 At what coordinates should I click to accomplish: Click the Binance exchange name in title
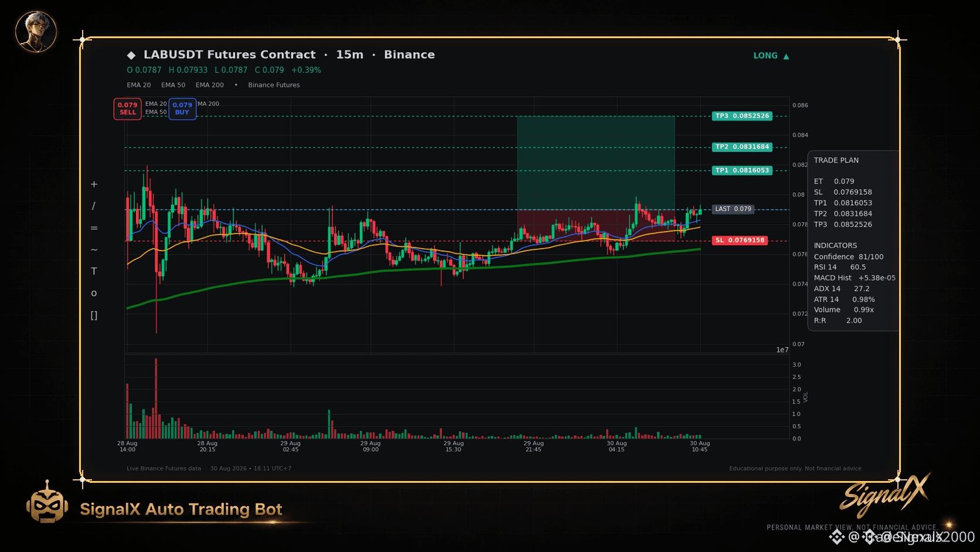pos(409,55)
